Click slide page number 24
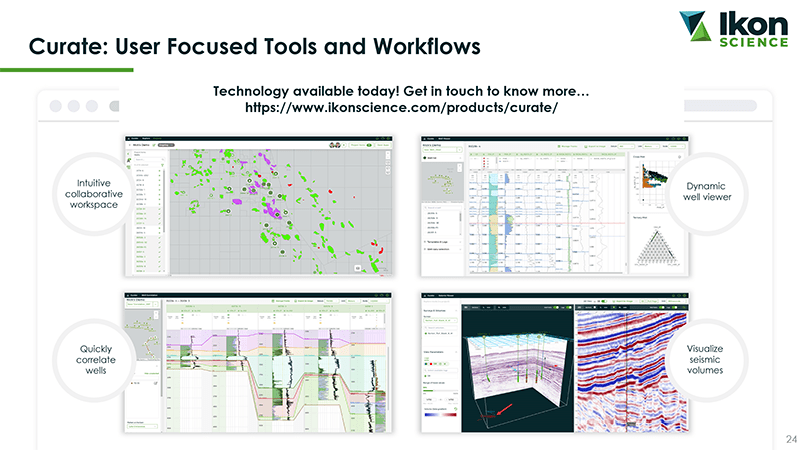Image resolution: width=800 pixels, height=450 pixels. pos(791,439)
